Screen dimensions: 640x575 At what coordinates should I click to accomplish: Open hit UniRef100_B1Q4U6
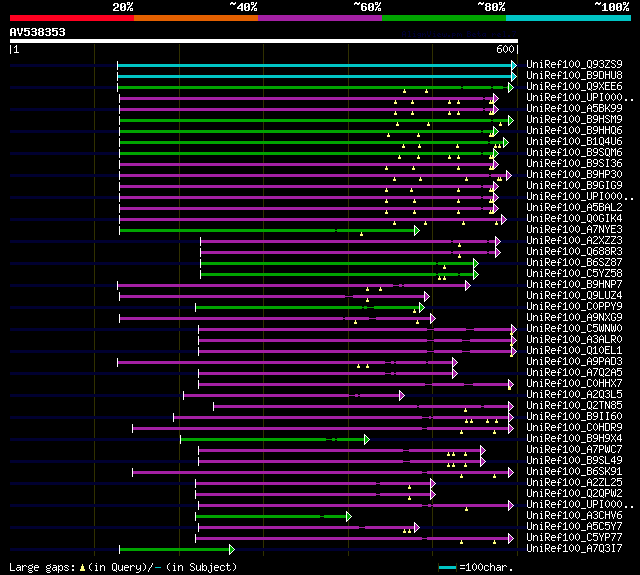(574, 142)
